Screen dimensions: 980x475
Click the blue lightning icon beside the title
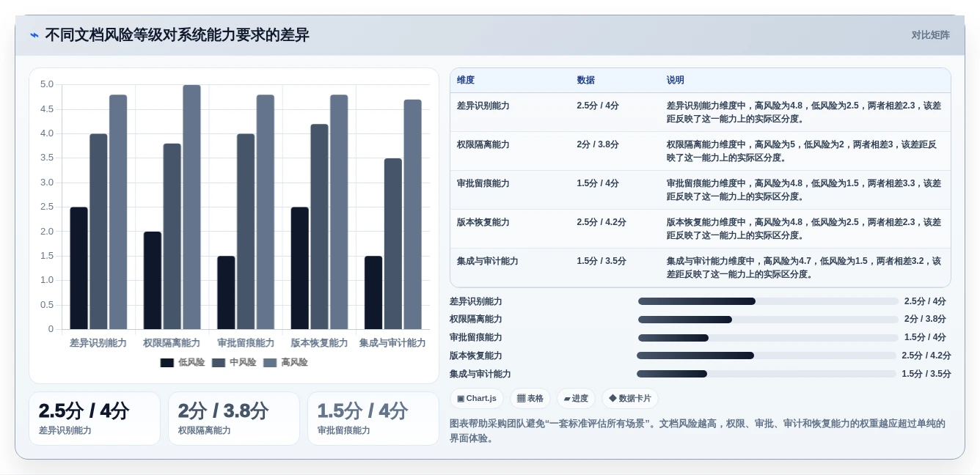(x=34, y=35)
